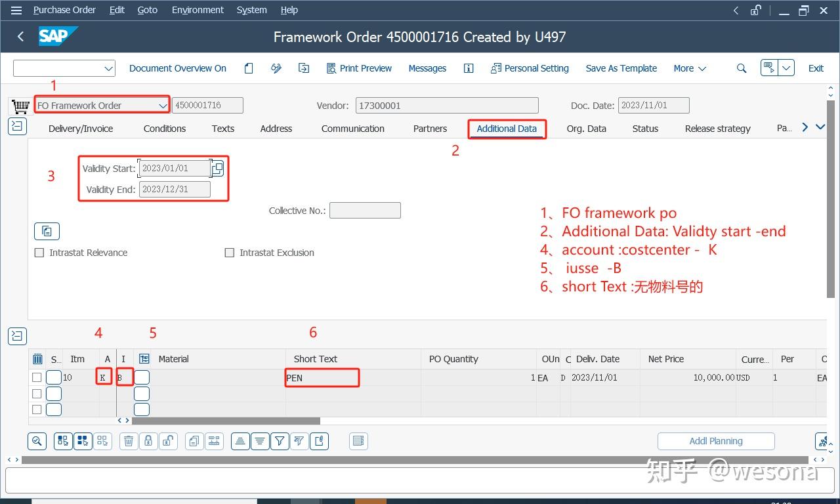Switch to the Communication tab
840x504 pixels.
point(353,129)
